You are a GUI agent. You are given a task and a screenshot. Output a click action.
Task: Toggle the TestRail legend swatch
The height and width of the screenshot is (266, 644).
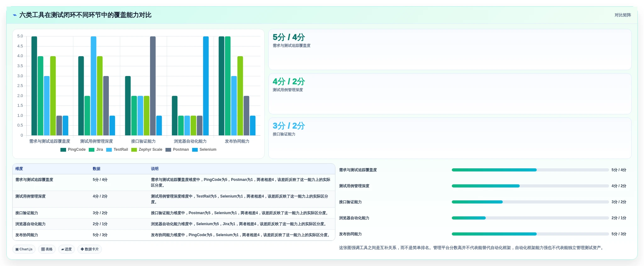(x=109, y=150)
